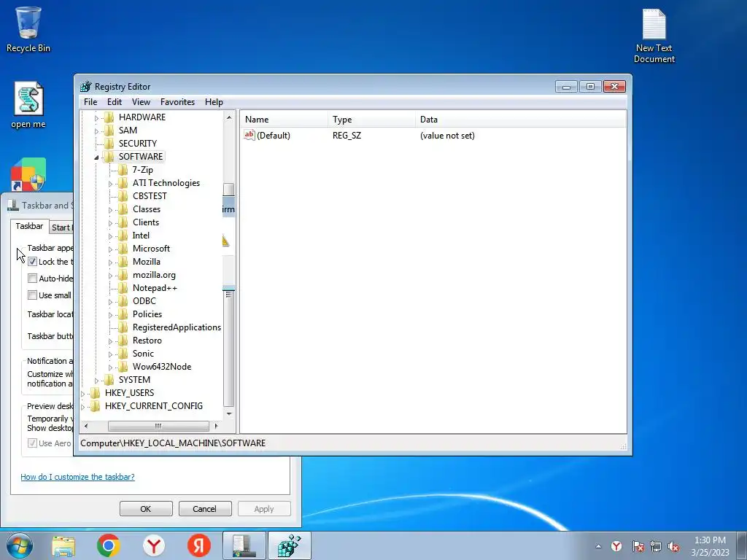Expand the Wow6432Node key
This screenshot has width=747, height=560.
coord(110,367)
